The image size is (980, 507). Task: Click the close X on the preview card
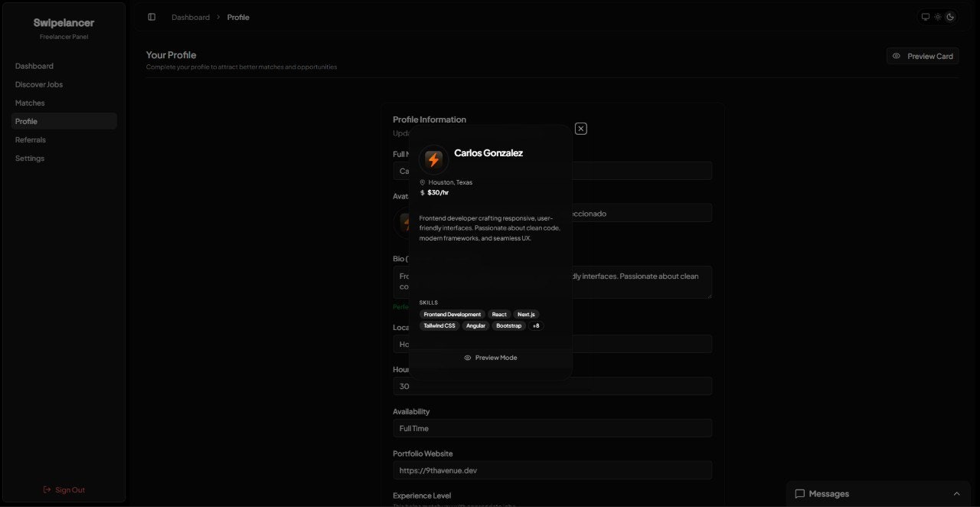pyautogui.click(x=580, y=128)
